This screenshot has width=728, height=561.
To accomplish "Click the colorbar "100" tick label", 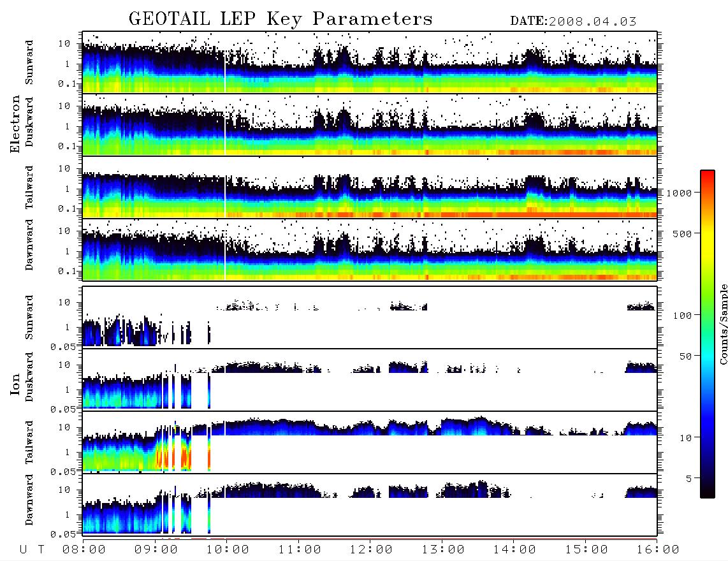I will (x=682, y=316).
